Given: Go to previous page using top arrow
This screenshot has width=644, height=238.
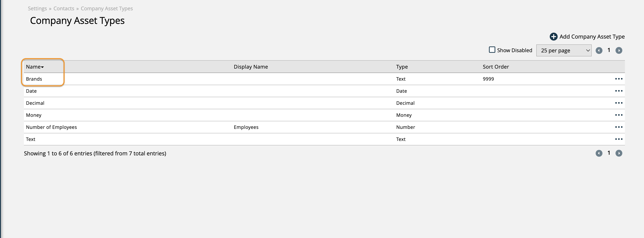Looking at the screenshot, I should [x=599, y=50].
